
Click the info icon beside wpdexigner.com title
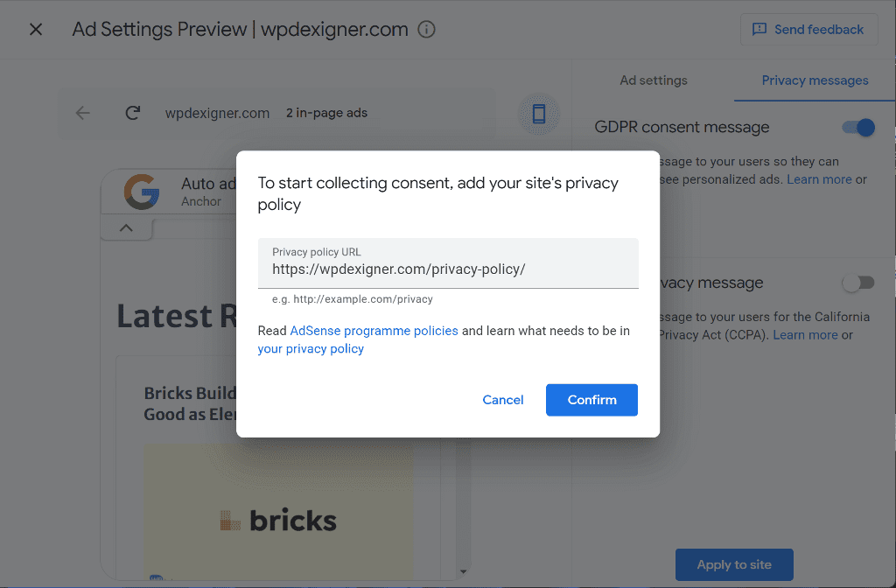pos(427,30)
